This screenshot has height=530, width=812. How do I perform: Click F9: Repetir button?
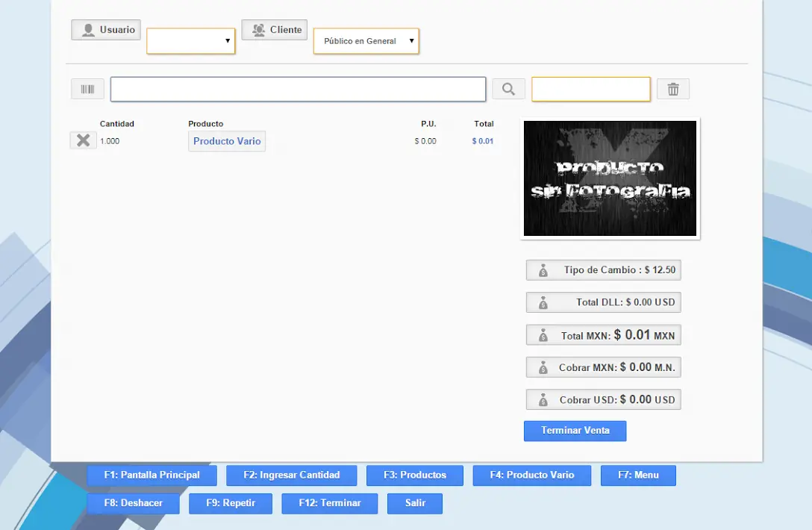tap(231, 503)
